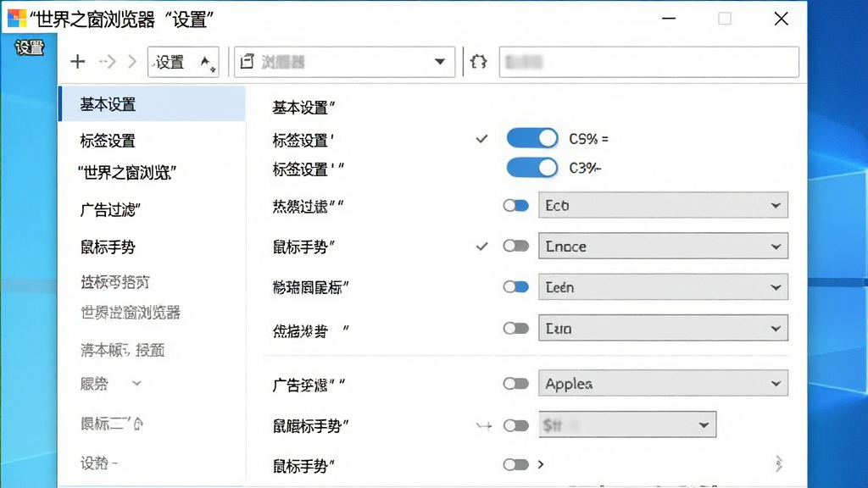Open the Eun dropdown list
Viewport: 868px width, 488px height.
(663, 328)
